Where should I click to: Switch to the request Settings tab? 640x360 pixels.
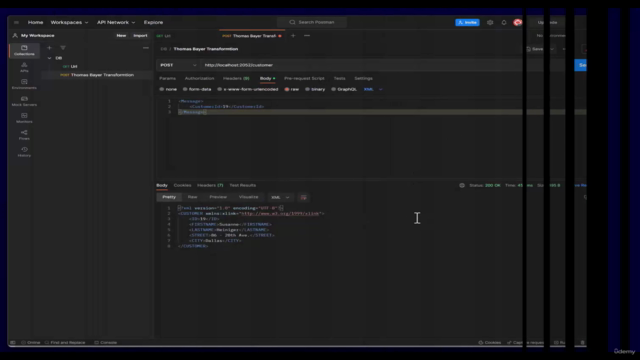click(363, 78)
